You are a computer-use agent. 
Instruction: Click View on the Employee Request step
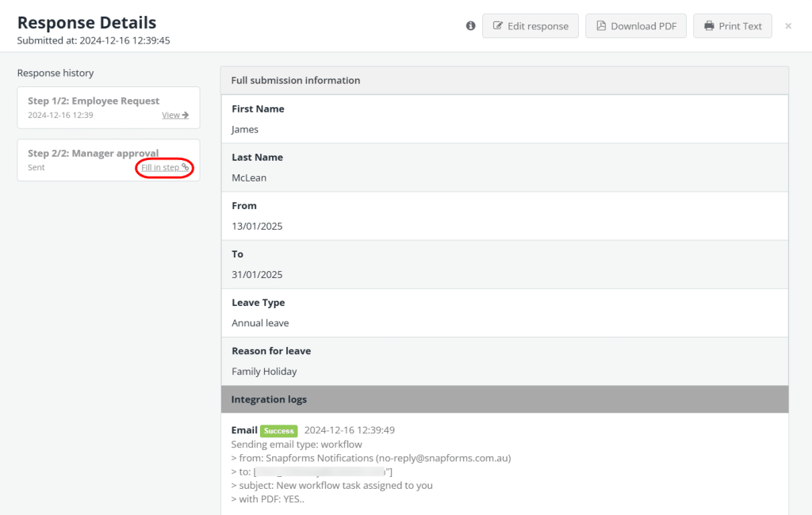[170, 115]
